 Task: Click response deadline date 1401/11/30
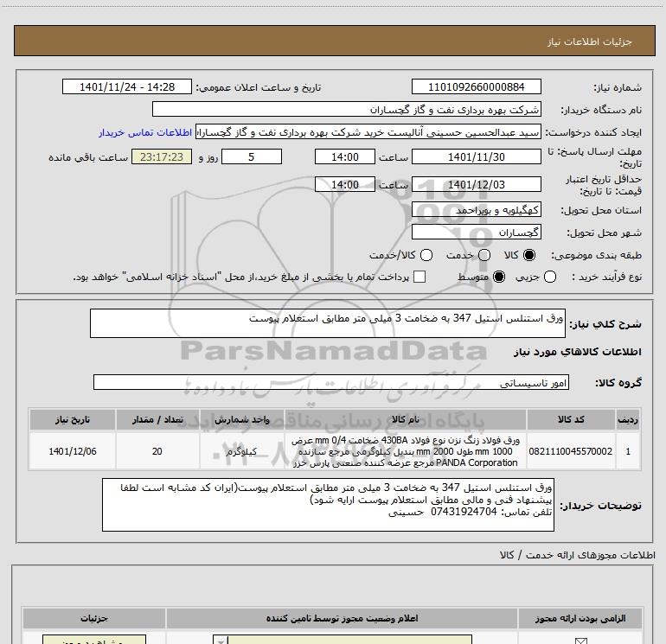coord(476,156)
